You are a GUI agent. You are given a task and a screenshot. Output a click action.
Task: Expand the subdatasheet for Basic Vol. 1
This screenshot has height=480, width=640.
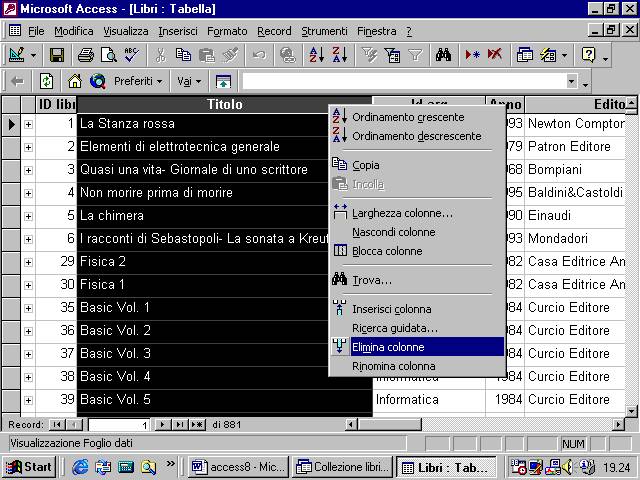pyautogui.click(x=28, y=308)
